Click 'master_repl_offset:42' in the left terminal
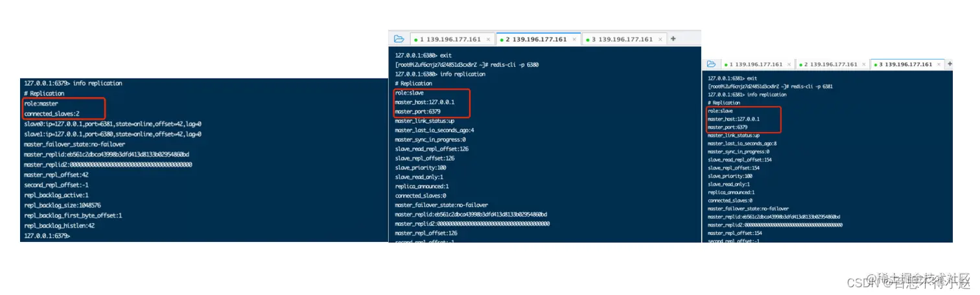980x295 pixels. [56, 174]
